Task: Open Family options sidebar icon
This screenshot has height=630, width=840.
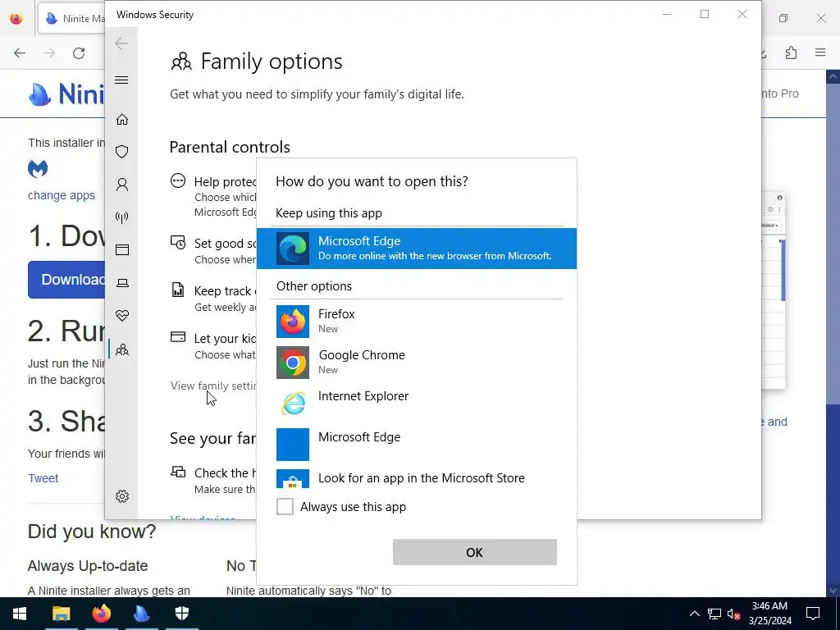Action: [122, 349]
